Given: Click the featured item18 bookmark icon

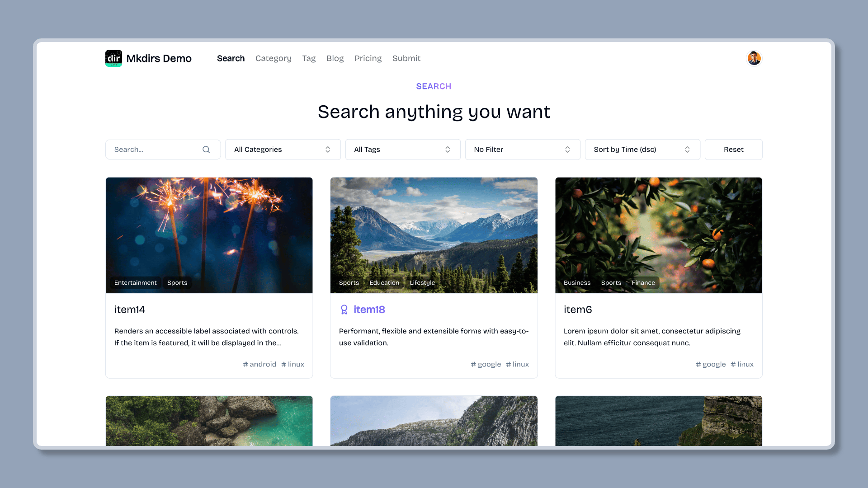Looking at the screenshot, I should 344,309.
